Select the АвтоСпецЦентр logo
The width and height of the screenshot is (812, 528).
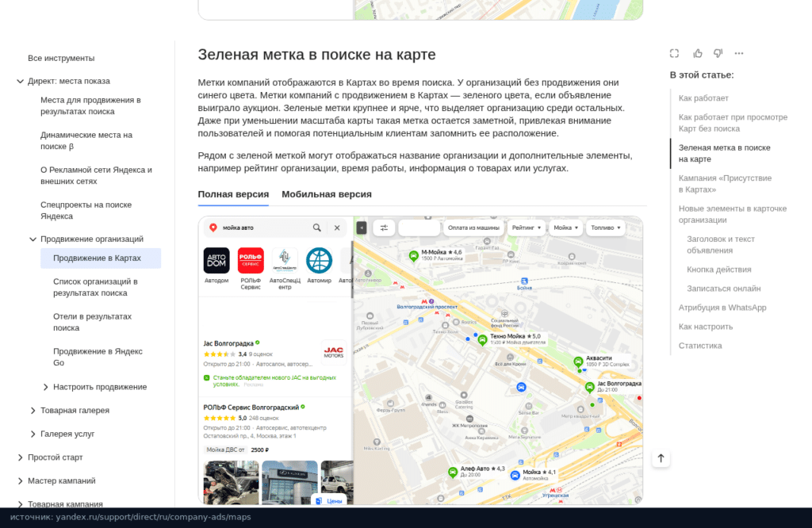(285, 260)
